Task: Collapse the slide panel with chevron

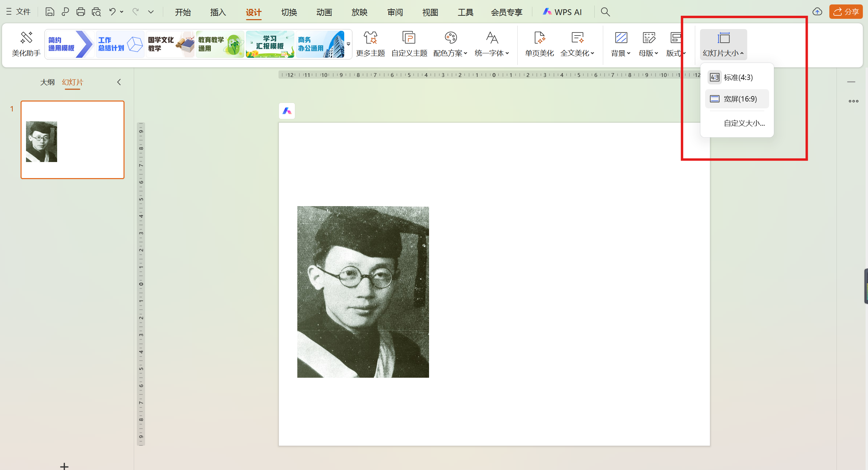Action: tap(119, 82)
